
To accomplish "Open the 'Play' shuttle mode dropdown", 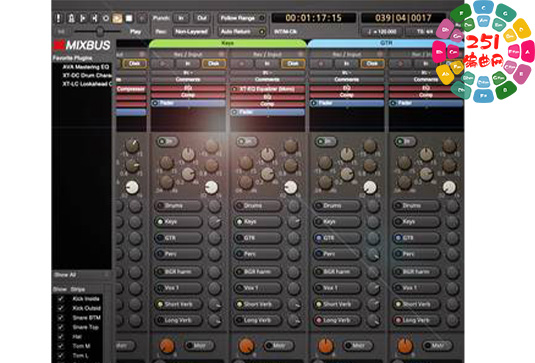I will click(135, 31).
